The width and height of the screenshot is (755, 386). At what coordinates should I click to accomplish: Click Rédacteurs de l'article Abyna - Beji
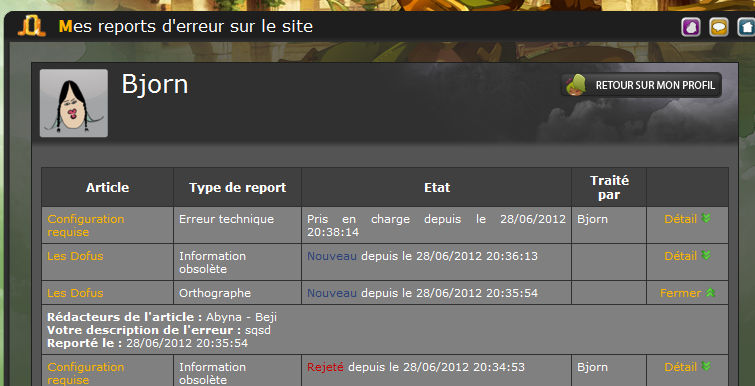(162, 317)
